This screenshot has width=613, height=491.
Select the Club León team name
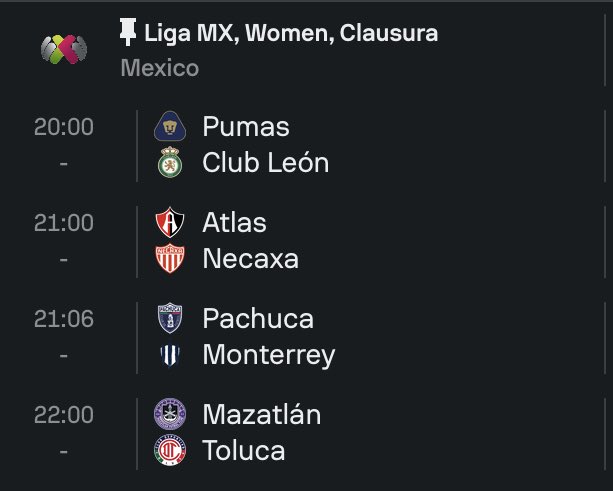pos(265,162)
